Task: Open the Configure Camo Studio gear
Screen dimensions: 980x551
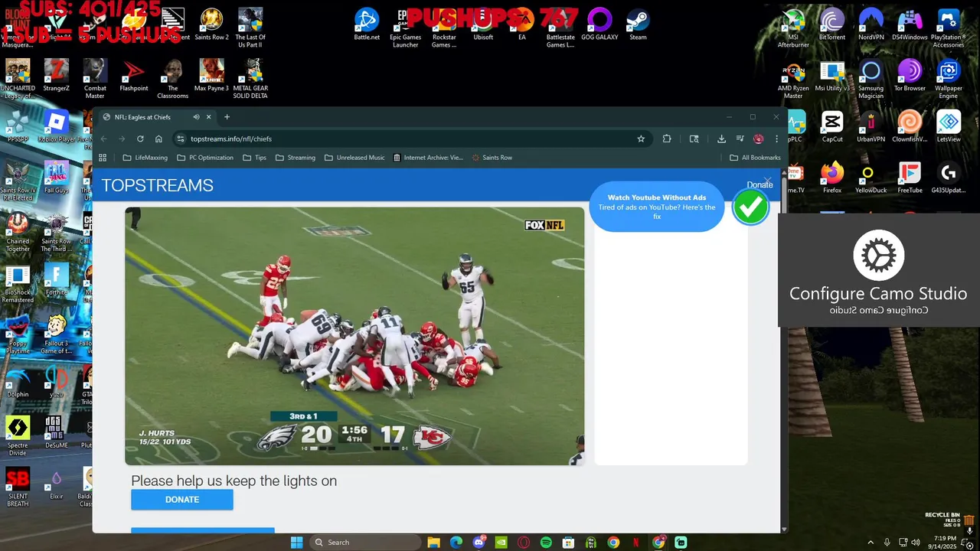Action: pos(878,256)
